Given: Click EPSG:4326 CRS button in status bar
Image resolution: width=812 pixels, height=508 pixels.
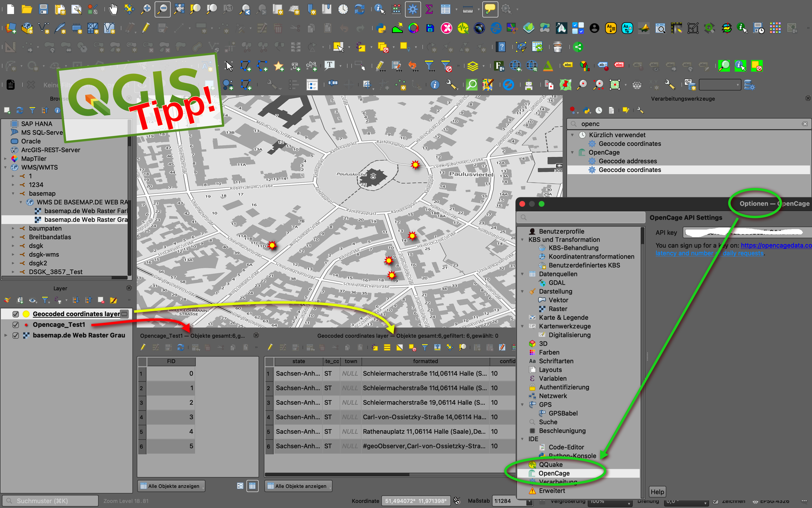Looking at the screenshot, I should tap(771, 501).
